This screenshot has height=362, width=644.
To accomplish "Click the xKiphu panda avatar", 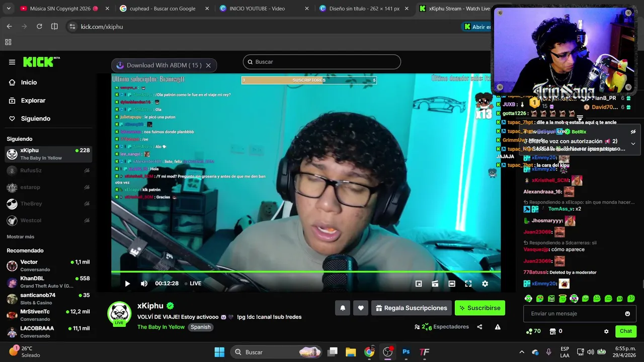I will click(119, 313).
